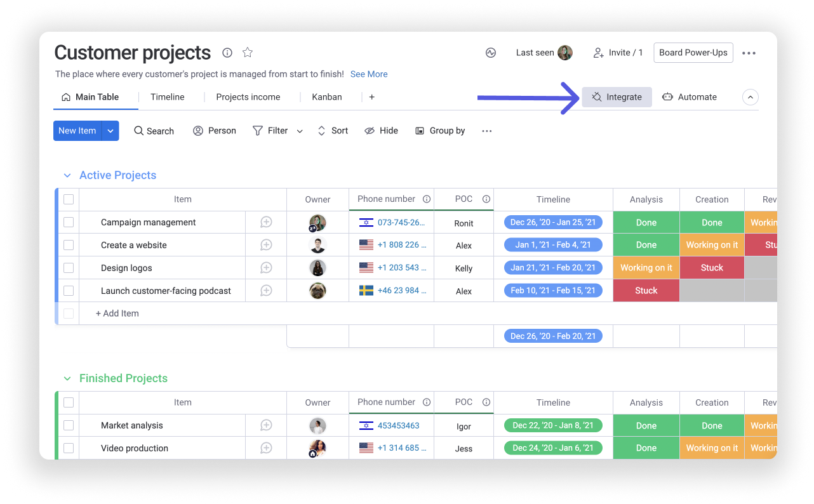
Task: Open the Sort icon in the toolbar
Action: [x=321, y=131]
